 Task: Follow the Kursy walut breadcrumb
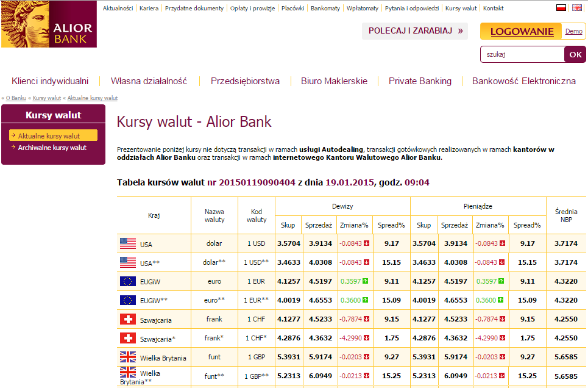[47, 98]
